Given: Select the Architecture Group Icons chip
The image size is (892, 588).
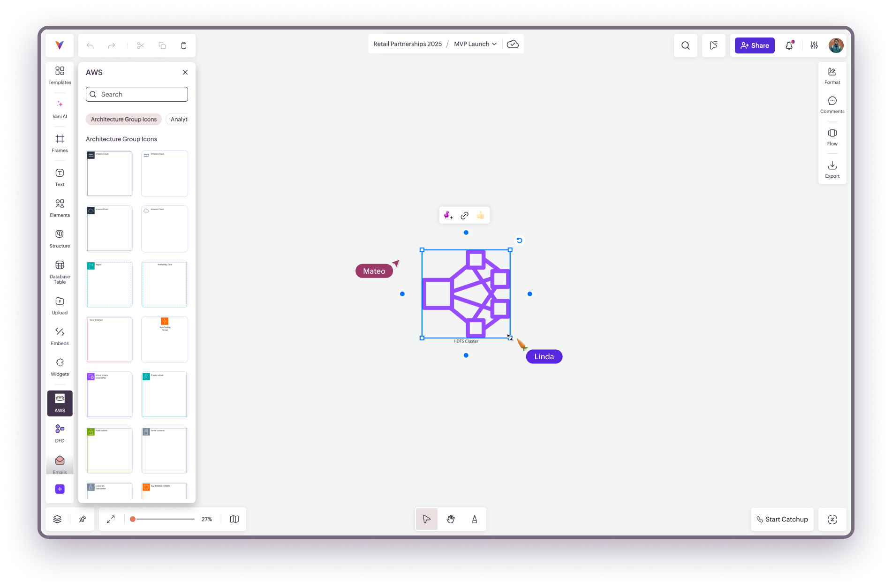Looking at the screenshot, I should pos(124,120).
